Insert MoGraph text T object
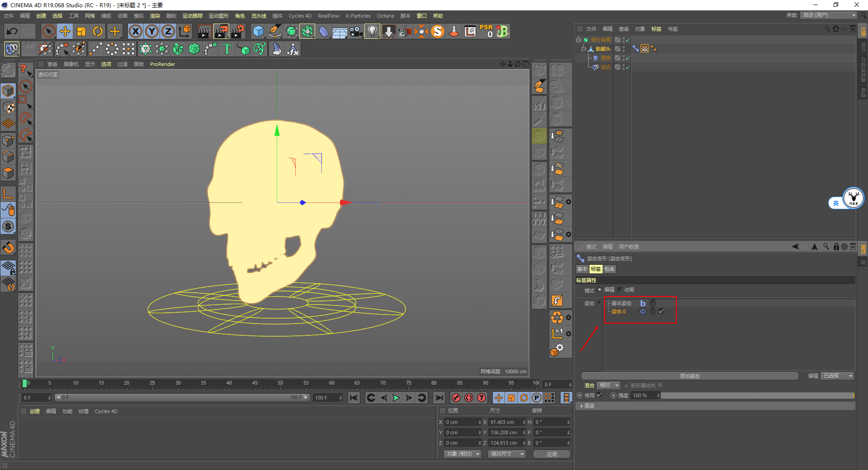The height and width of the screenshot is (470, 868). [227, 49]
